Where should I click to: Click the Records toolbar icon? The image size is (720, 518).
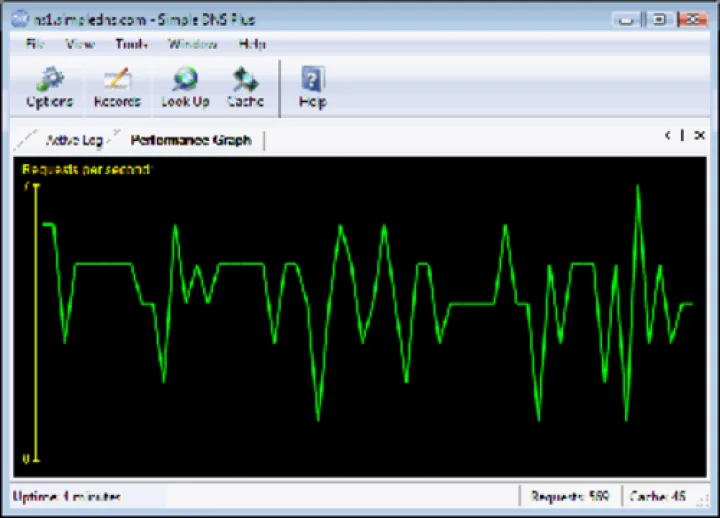point(117,87)
